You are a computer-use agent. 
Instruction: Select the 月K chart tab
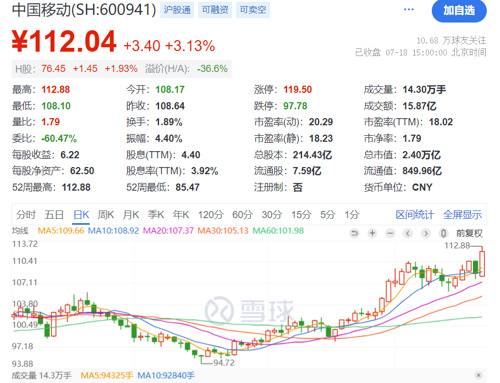click(x=131, y=215)
